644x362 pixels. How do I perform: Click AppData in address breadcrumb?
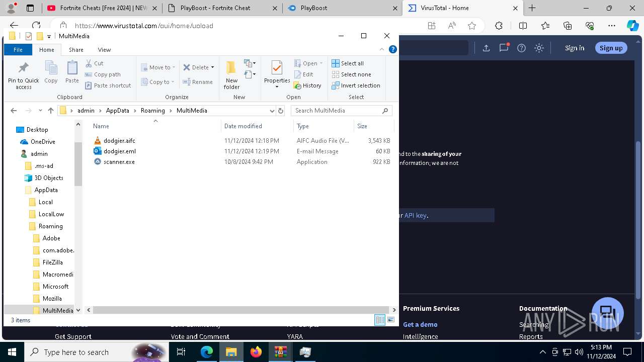[117, 111]
